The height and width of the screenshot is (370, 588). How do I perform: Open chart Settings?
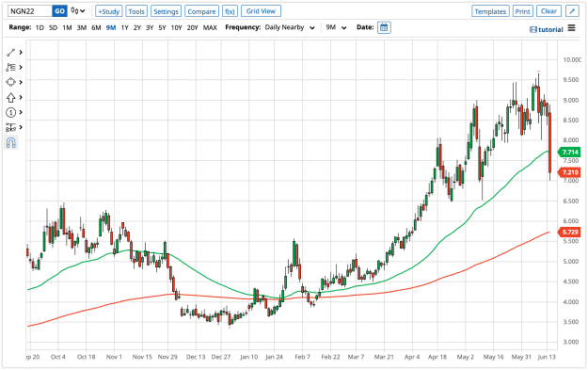(x=167, y=11)
